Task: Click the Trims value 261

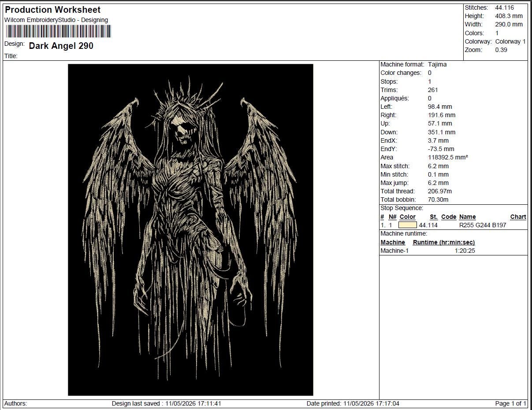Action: 433,90
